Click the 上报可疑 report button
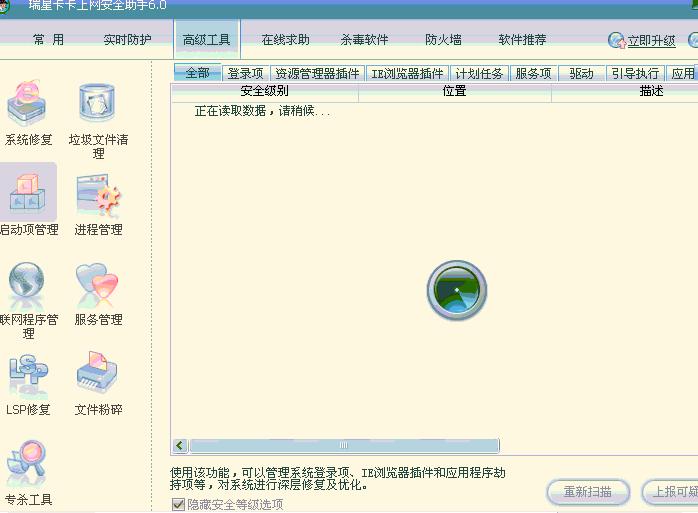This screenshot has height=513, width=698. [x=670, y=492]
